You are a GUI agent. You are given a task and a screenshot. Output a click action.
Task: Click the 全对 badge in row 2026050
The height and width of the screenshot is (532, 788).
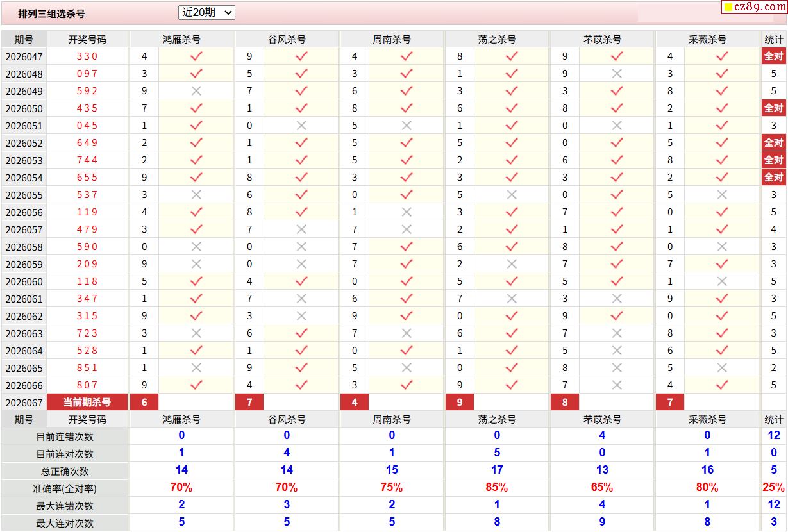774,108
